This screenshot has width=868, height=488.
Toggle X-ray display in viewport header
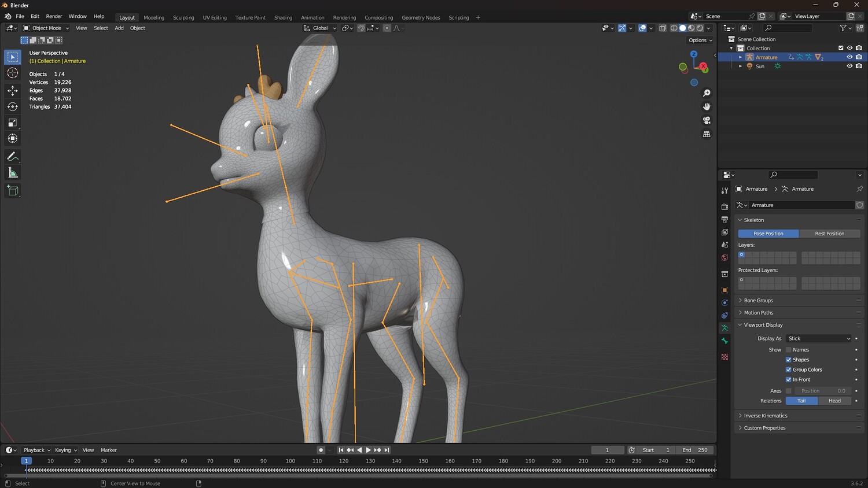click(x=663, y=28)
